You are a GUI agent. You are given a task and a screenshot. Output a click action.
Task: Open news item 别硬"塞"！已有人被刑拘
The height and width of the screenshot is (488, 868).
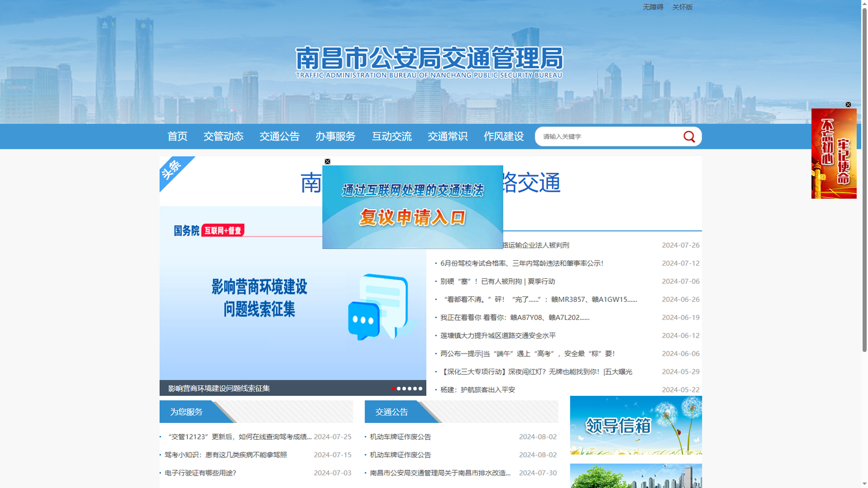(x=497, y=281)
